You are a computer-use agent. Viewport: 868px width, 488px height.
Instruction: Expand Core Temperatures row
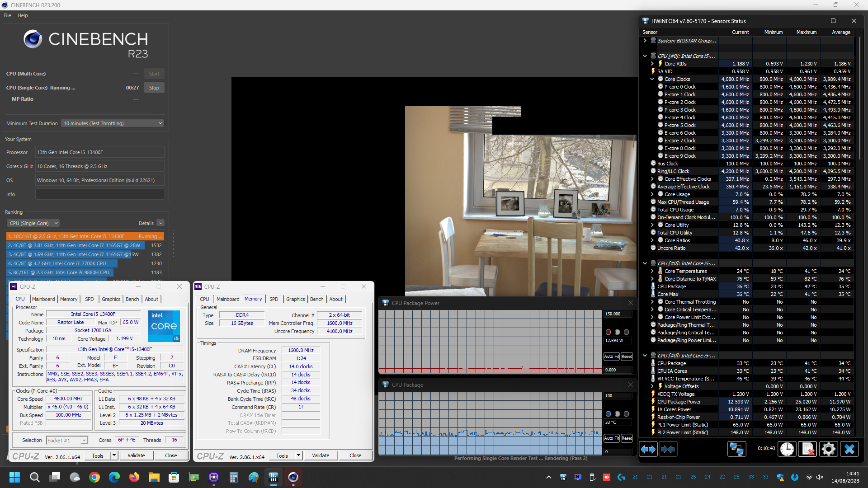click(x=652, y=271)
